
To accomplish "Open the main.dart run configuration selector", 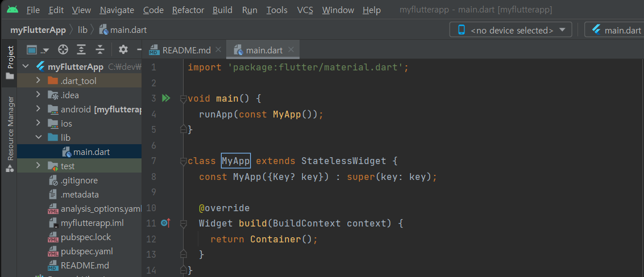I will pyautogui.click(x=616, y=30).
